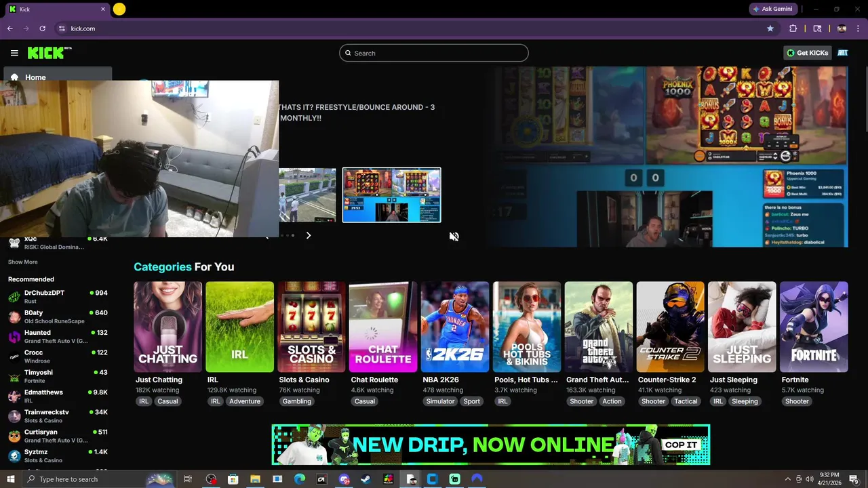
Task: Open Grand Theft Auto category card
Action: 599,327
